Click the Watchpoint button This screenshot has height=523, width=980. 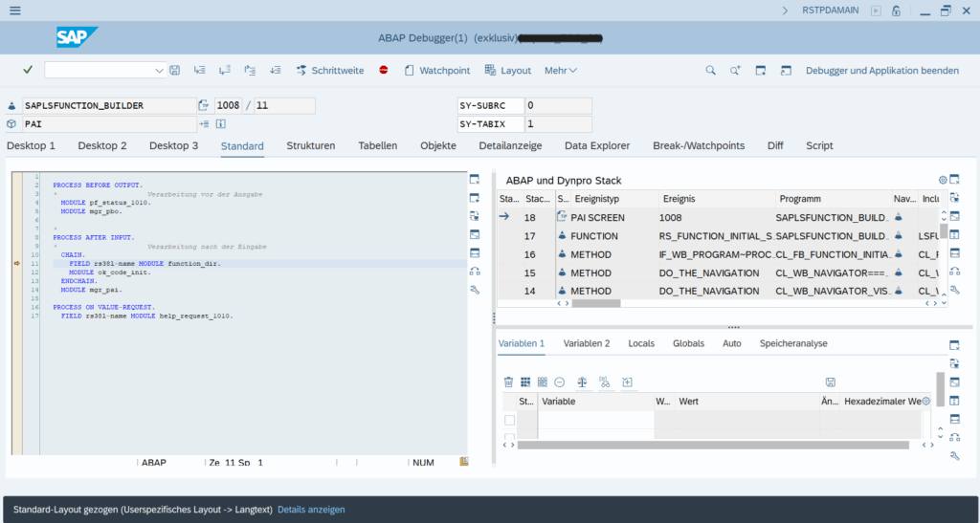click(x=436, y=71)
